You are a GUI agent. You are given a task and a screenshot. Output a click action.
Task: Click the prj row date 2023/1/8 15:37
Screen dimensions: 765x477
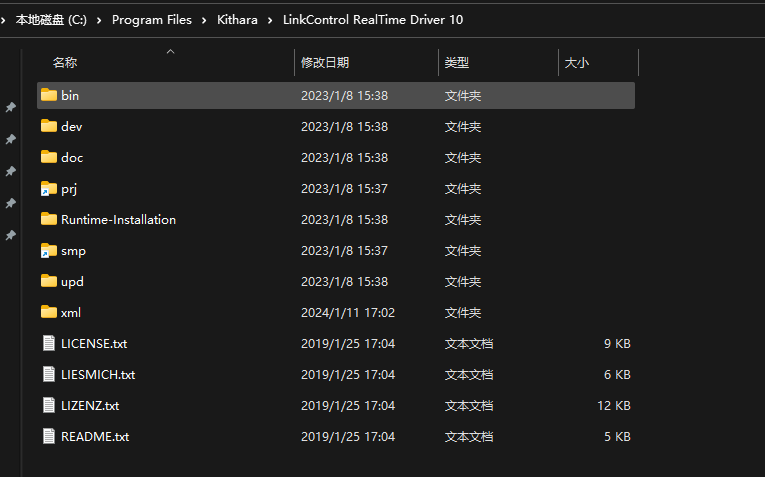344,189
